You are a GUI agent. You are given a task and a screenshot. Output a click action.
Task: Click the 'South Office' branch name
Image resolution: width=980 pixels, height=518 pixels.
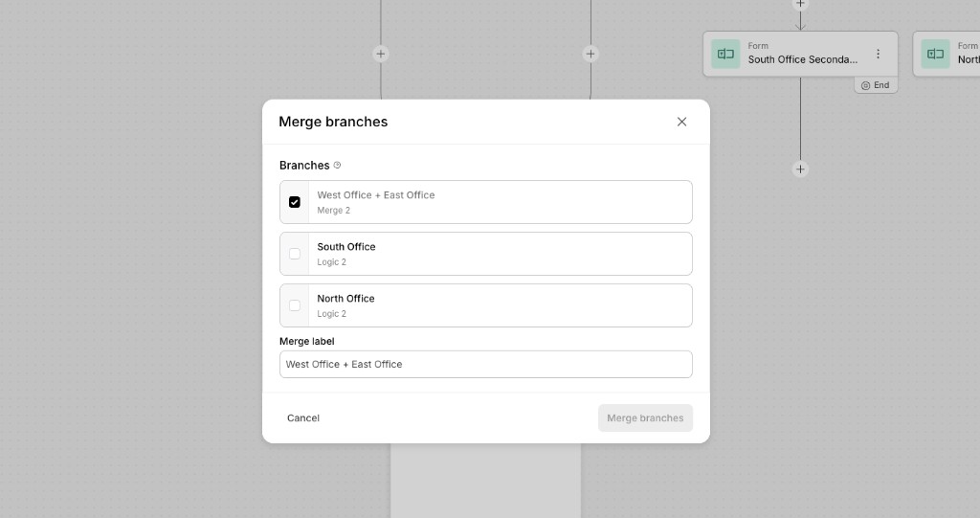pos(346,246)
